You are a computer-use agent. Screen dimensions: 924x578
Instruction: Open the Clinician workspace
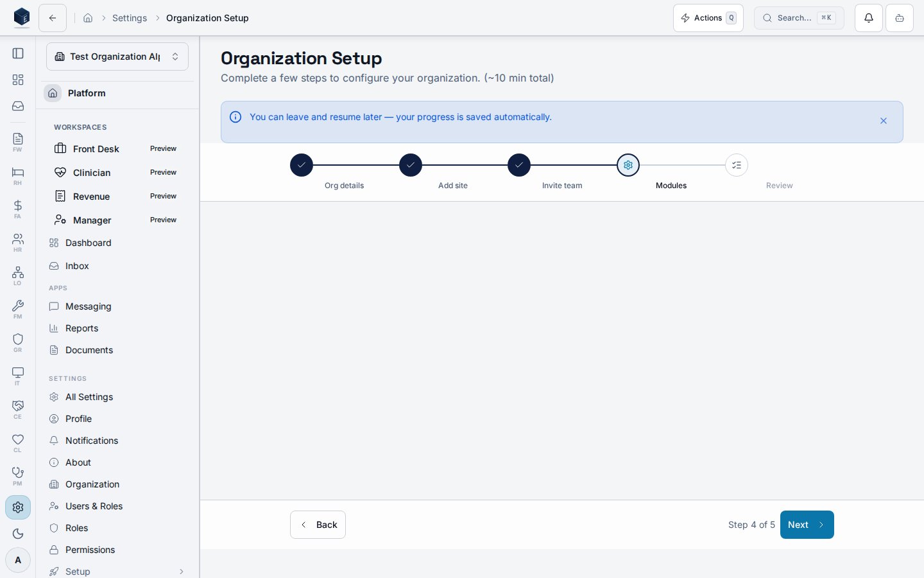pos(117,173)
